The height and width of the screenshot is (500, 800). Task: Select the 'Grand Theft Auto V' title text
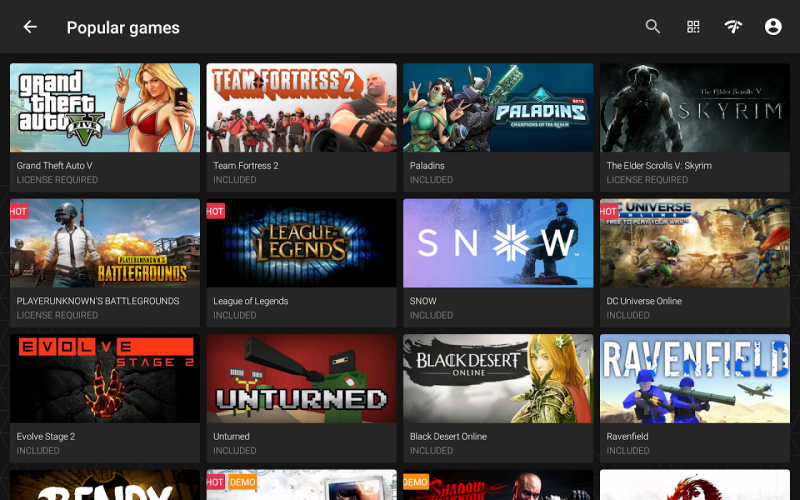(x=54, y=166)
